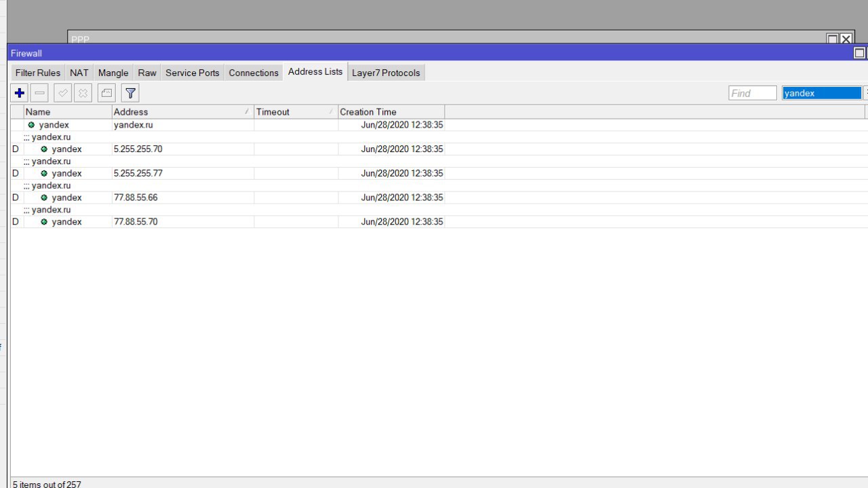868x488 pixels.
Task: Select the Address Lists tab
Action: point(315,72)
